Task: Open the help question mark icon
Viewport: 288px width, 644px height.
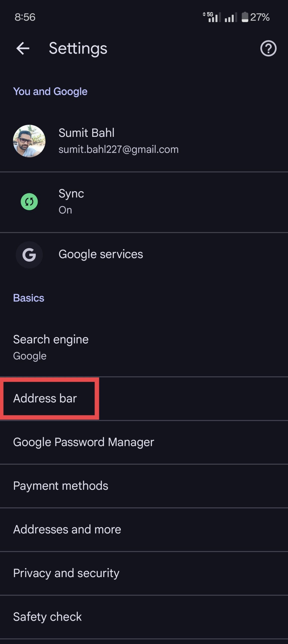Action: (268, 48)
